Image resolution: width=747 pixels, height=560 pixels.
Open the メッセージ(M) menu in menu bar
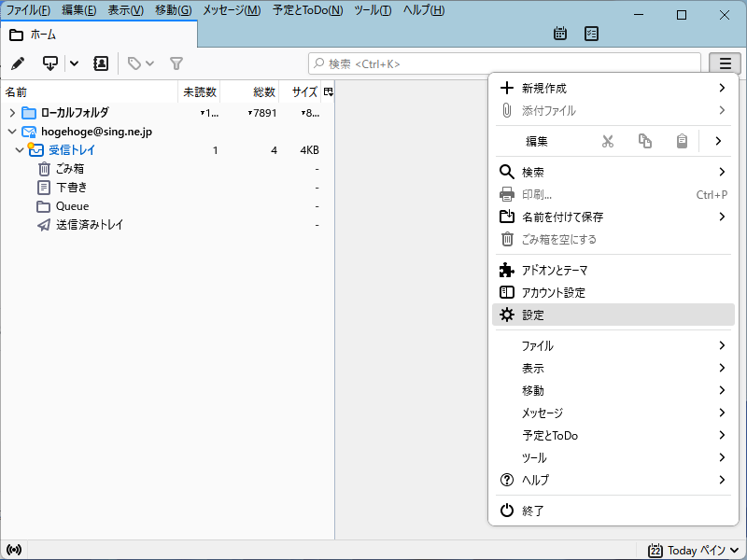click(232, 10)
